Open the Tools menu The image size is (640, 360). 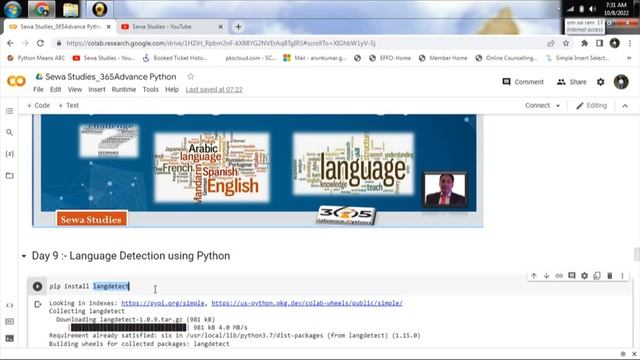click(x=151, y=89)
